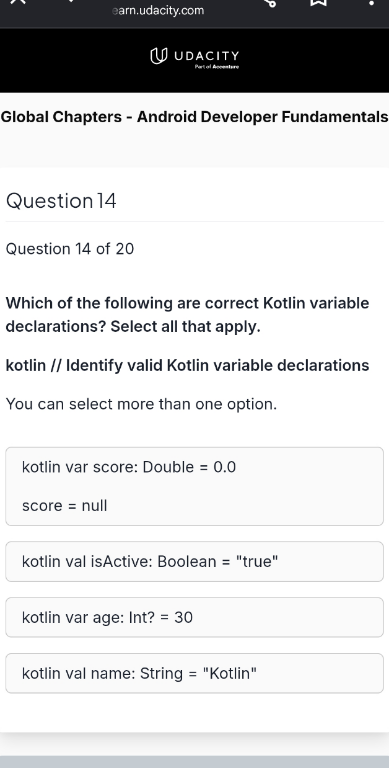Bookmark this page with the bookmark icon
The image size is (389, 768).
pos(318,2)
